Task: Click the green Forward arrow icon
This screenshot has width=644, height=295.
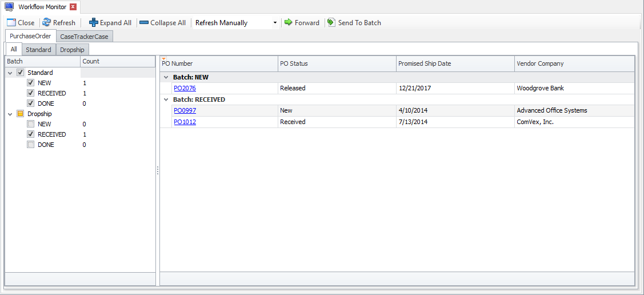Action: click(289, 23)
